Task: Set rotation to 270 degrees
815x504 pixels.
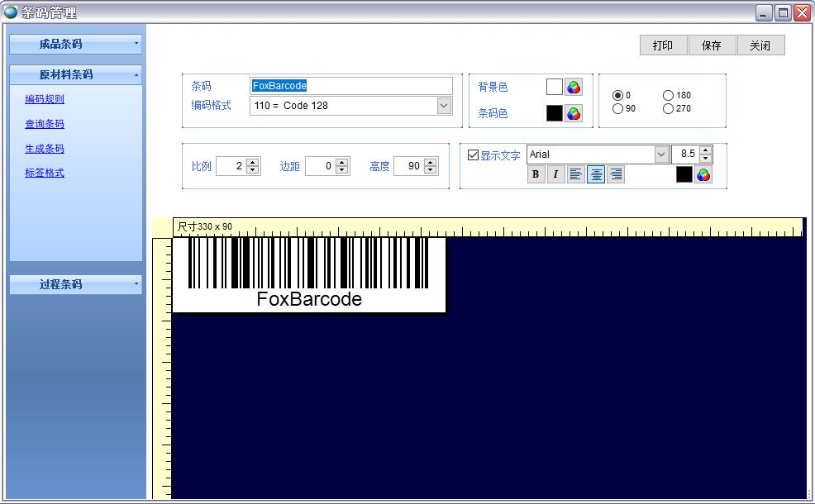Action: tap(668, 109)
